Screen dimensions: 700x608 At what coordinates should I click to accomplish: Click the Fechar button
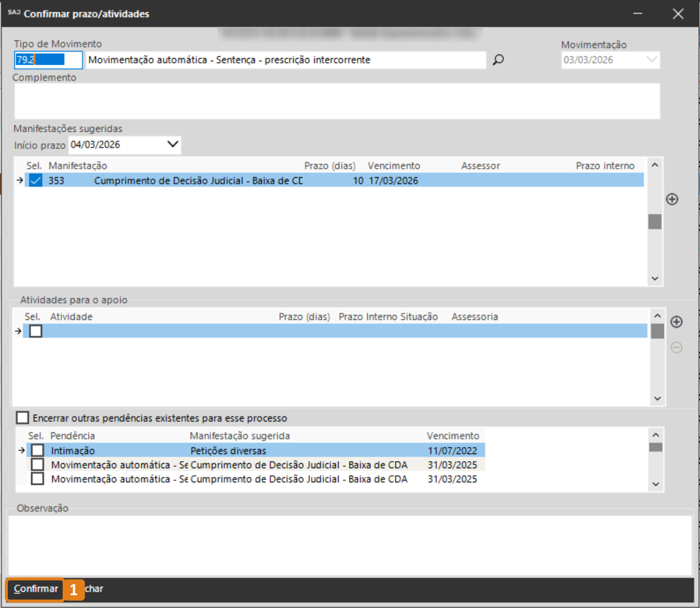pyautogui.click(x=94, y=589)
